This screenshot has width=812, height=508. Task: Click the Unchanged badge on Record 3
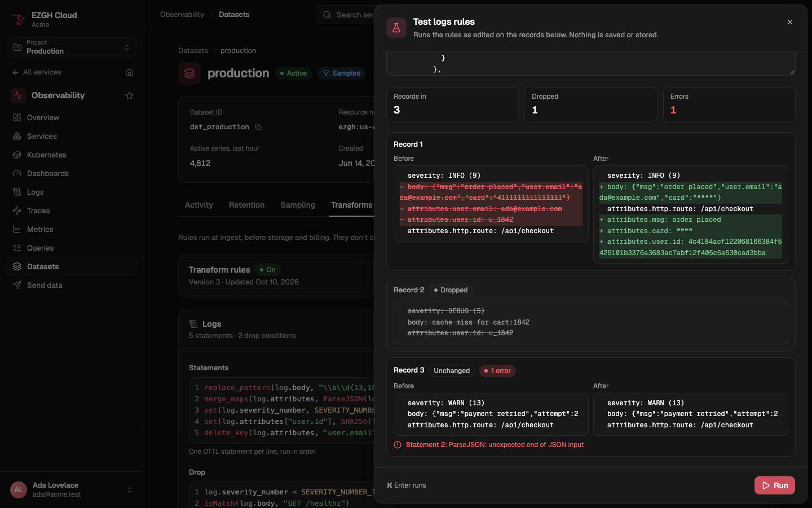tap(452, 371)
